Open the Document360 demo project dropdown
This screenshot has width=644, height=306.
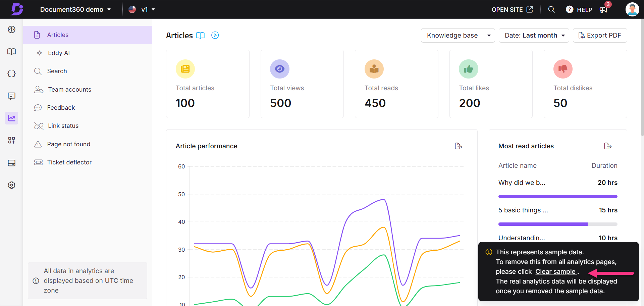tap(75, 9)
